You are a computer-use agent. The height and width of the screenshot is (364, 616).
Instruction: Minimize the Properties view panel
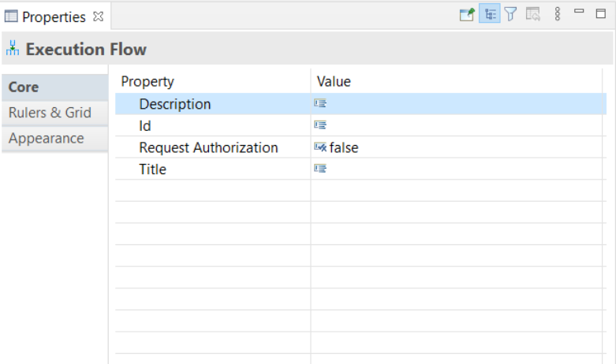[x=579, y=12]
